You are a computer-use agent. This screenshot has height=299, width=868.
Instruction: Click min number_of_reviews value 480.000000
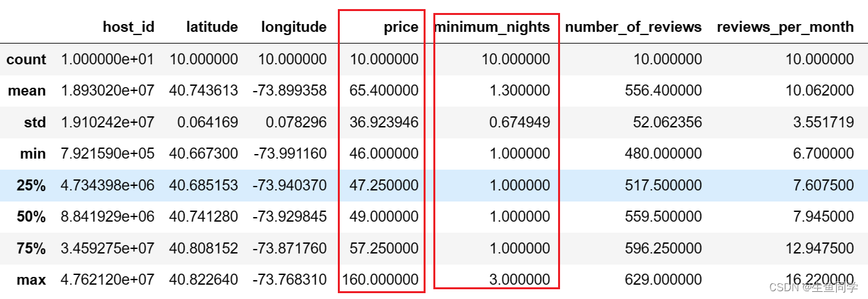[x=663, y=153]
